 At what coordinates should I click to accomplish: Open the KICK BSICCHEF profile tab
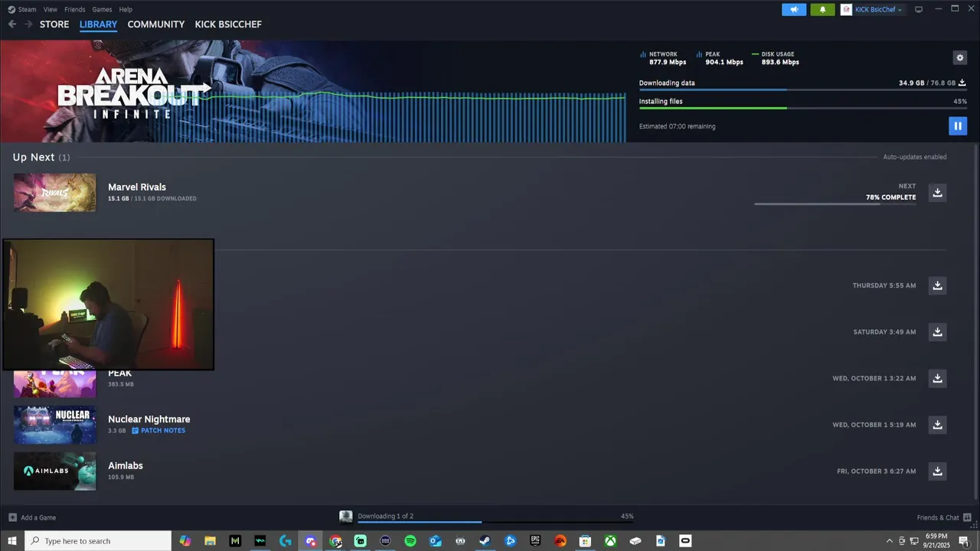coord(228,24)
